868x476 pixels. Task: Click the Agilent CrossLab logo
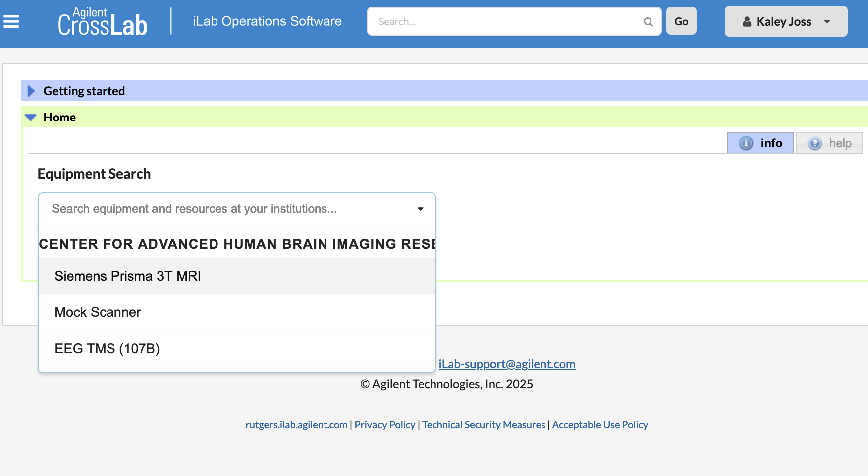coord(103,22)
